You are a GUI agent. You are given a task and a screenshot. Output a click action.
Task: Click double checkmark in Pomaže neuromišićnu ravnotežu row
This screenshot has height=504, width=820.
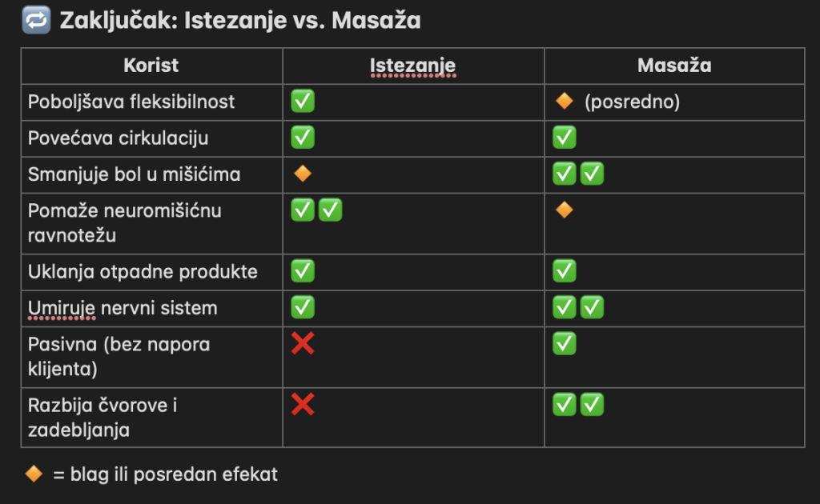click(x=316, y=210)
